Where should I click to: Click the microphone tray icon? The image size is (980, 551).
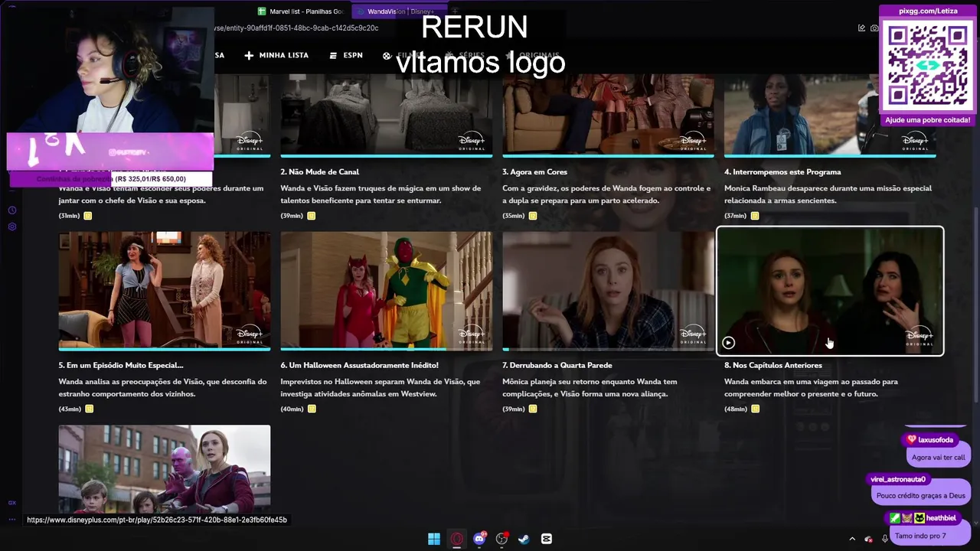(x=885, y=539)
